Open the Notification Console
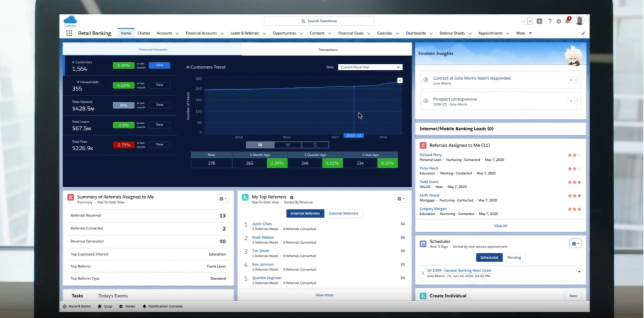Image resolution: width=644 pixels, height=318 pixels. tap(163, 307)
